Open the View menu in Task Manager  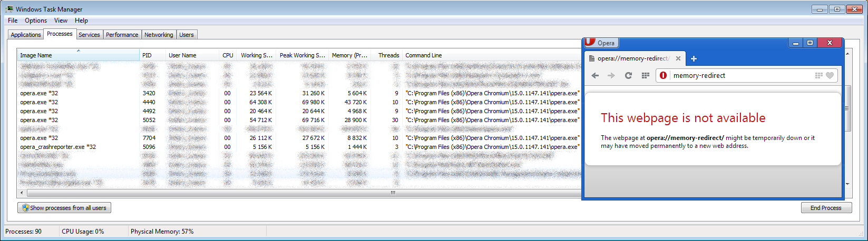point(61,21)
